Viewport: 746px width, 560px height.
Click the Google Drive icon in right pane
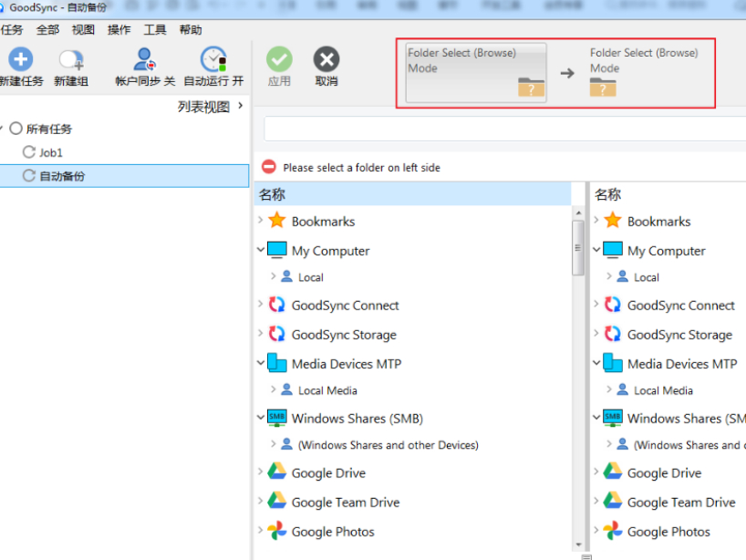click(x=613, y=472)
